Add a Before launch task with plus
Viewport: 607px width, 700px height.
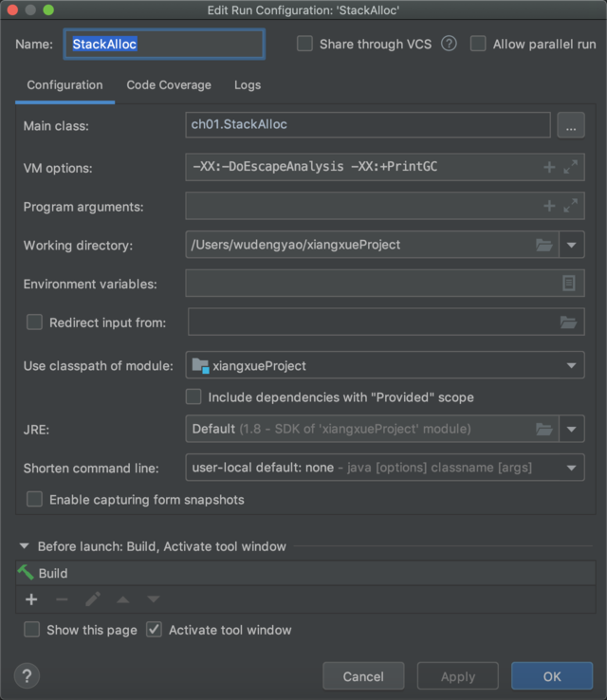pos(31,599)
